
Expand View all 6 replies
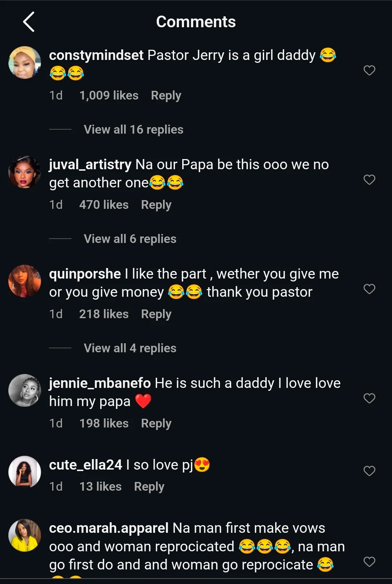tap(130, 239)
